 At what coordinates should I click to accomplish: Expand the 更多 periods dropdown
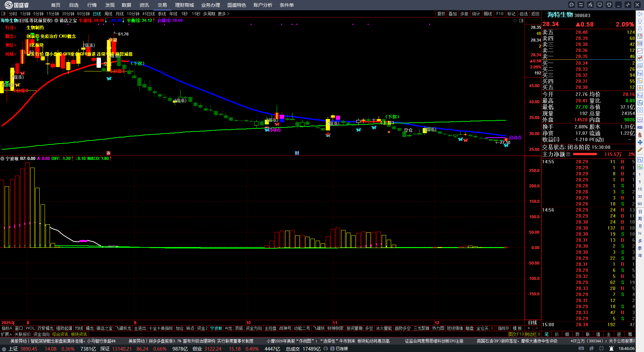tap(223, 14)
